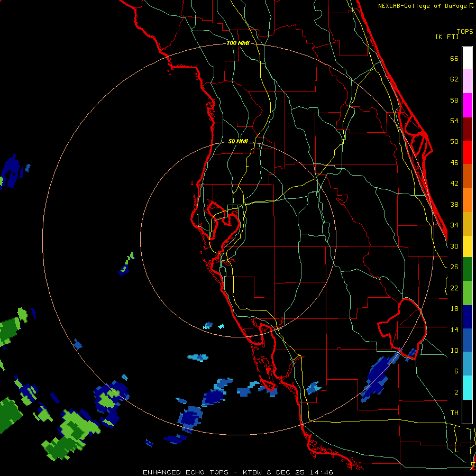Viewport: 476px width, 476px height.
Task: Select the dark green 26 kft swatch
Action: tap(467, 269)
